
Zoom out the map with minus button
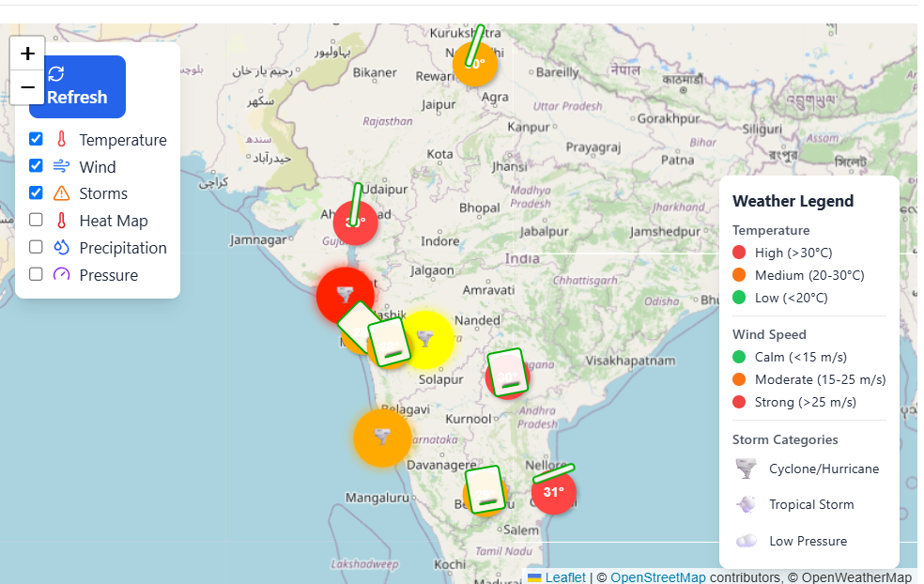27,87
